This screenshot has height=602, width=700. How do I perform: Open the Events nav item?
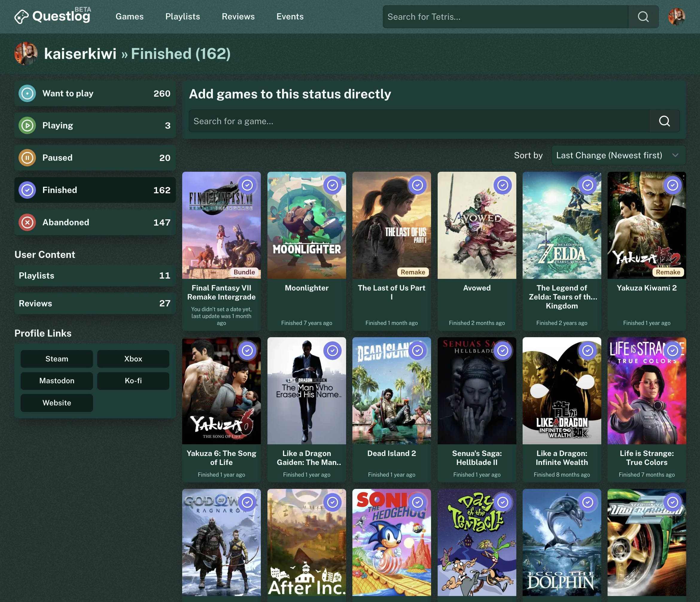(x=290, y=16)
